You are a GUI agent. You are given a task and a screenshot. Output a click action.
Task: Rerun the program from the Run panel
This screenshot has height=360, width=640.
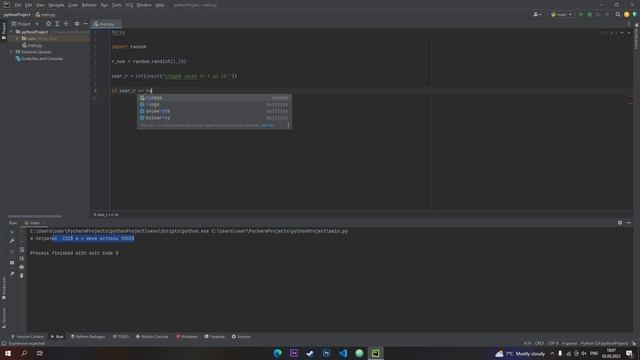12,232
